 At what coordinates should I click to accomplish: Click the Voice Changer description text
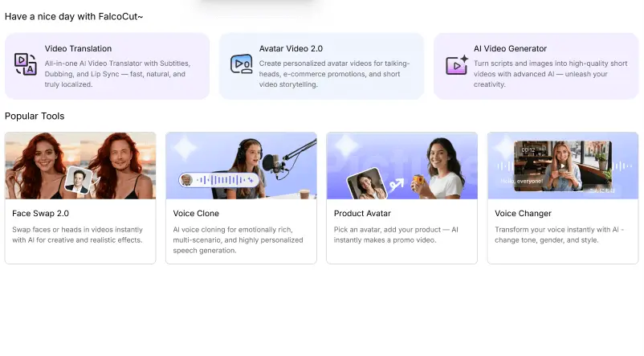tap(560, 235)
